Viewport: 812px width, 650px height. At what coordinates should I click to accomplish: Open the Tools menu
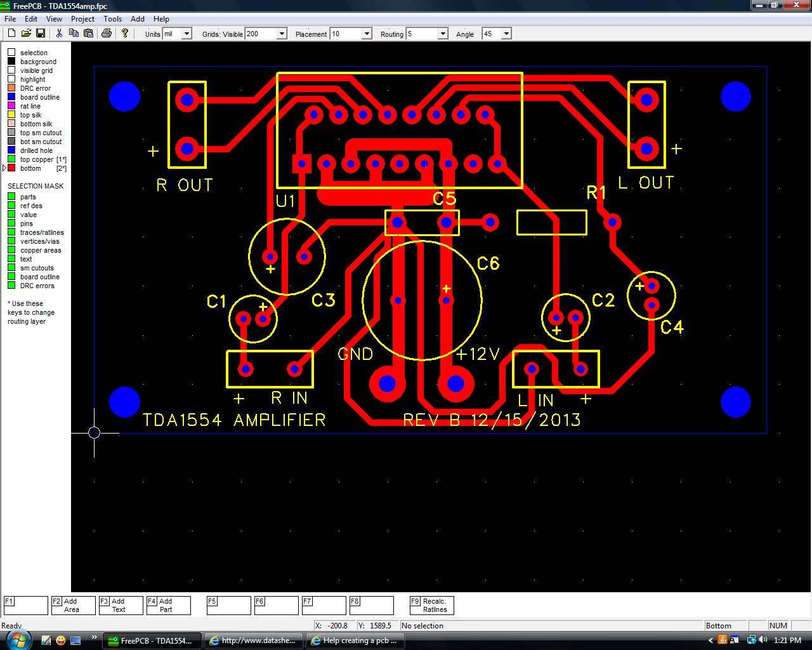pos(112,19)
